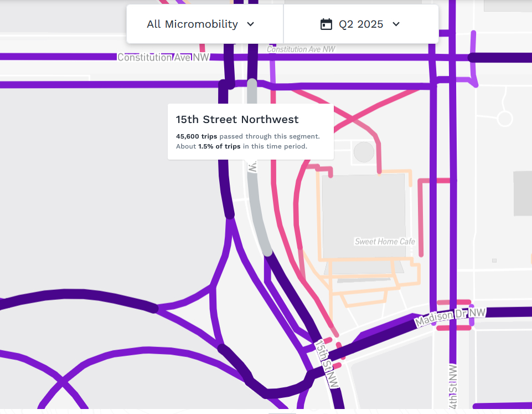Select the 15th St NW road label
This screenshot has width=532, height=414.
tap(327, 364)
